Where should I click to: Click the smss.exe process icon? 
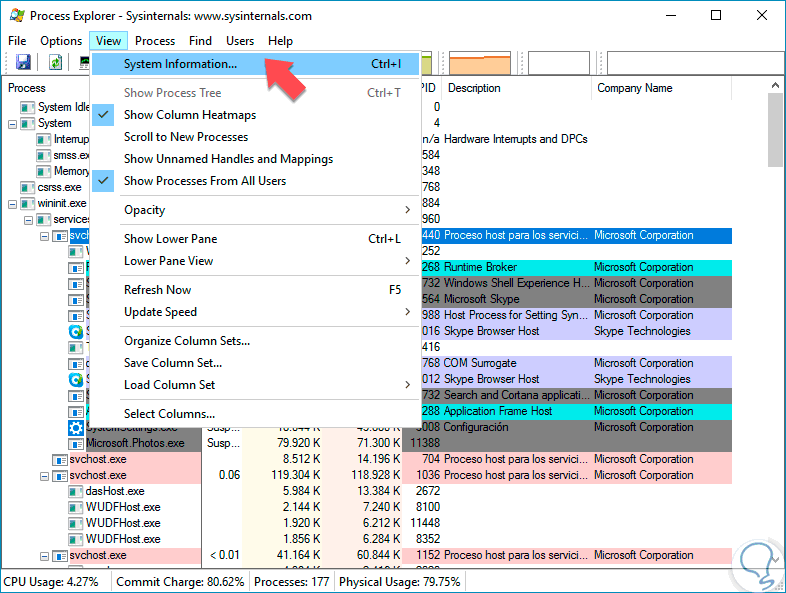pos(44,155)
